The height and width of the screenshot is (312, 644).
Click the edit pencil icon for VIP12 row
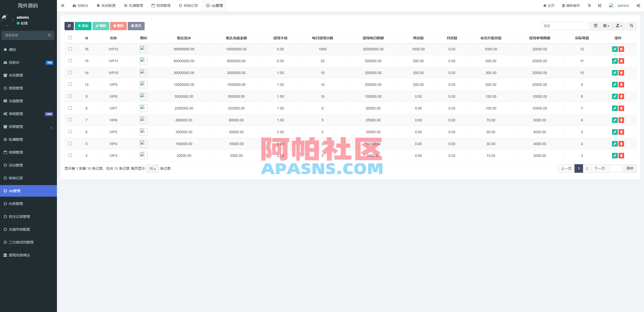(x=615, y=49)
